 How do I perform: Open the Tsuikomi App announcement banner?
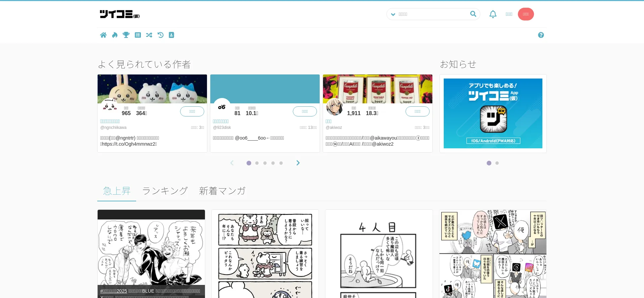click(493, 113)
